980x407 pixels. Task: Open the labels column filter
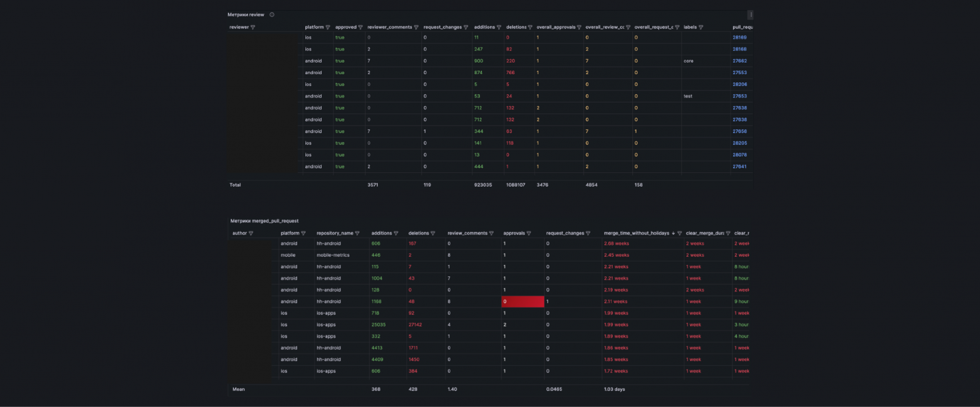701,27
